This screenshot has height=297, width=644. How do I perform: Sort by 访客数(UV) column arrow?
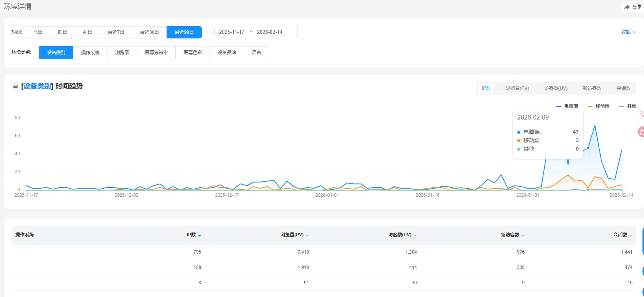[x=415, y=235]
